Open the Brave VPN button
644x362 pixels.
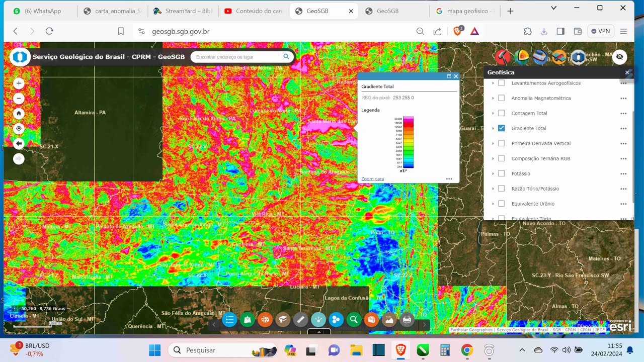(601, 31)
